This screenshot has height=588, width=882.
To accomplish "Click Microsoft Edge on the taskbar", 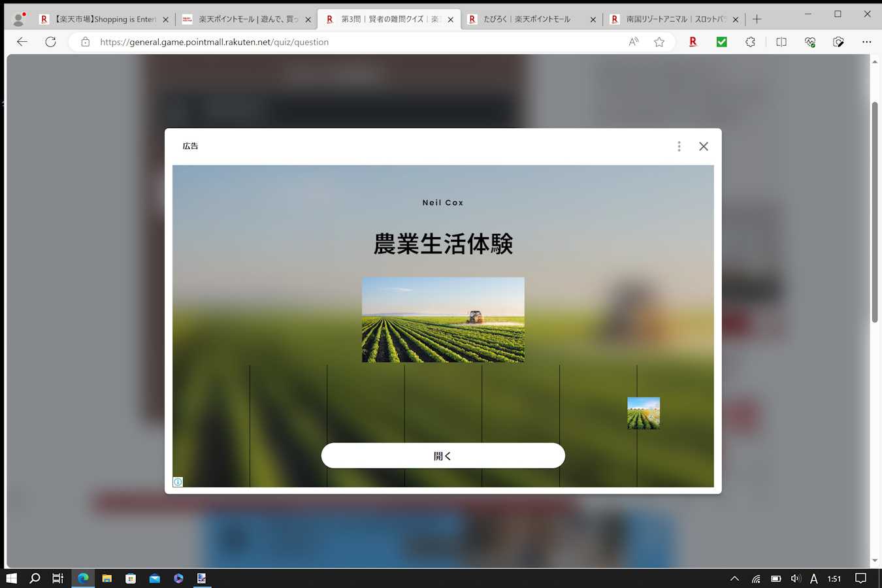I will click(83, 578).
